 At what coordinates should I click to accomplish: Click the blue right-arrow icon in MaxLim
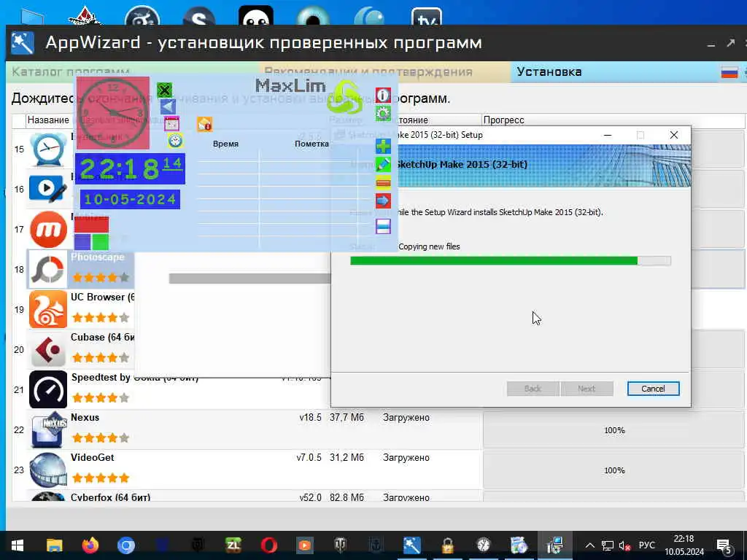[383, 201]
